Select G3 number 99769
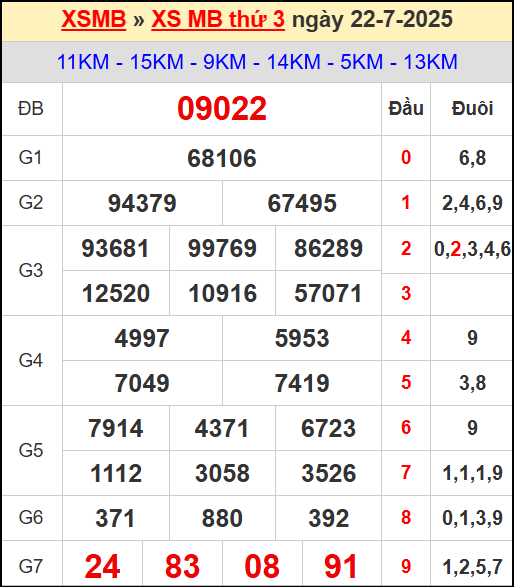 pyautogui.click(x=222, y=248)
